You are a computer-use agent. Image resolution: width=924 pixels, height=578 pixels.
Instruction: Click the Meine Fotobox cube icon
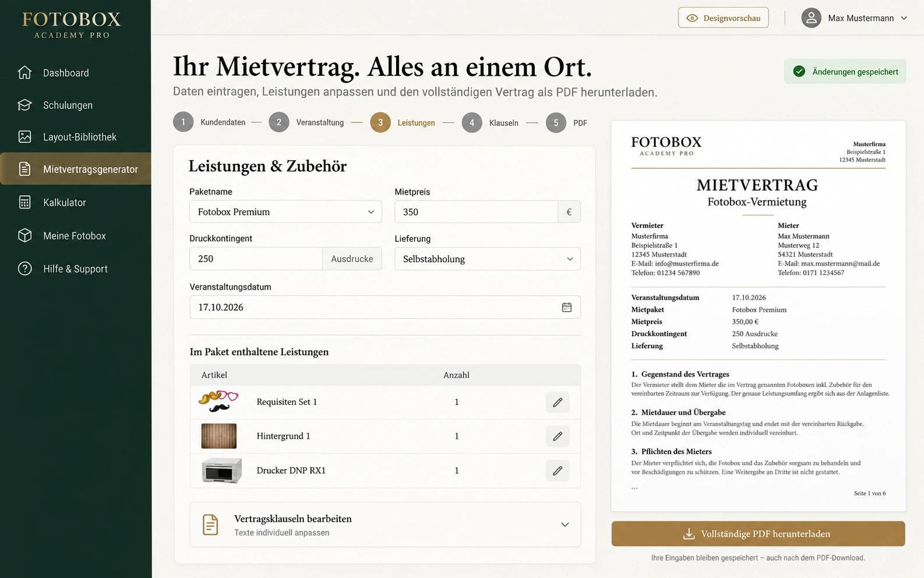click(x=24, y=235)
